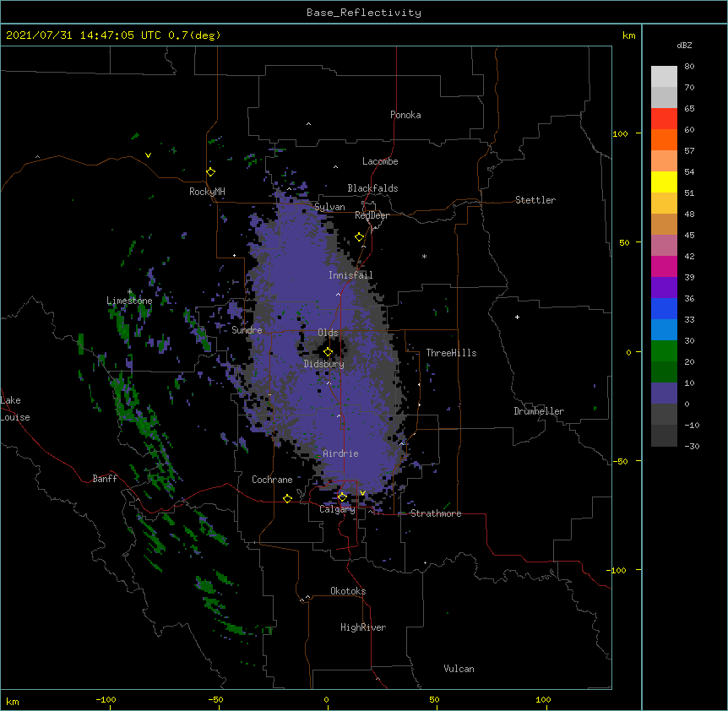Click the Drumheller town label

pyautogui.click(x=539, y=411)
